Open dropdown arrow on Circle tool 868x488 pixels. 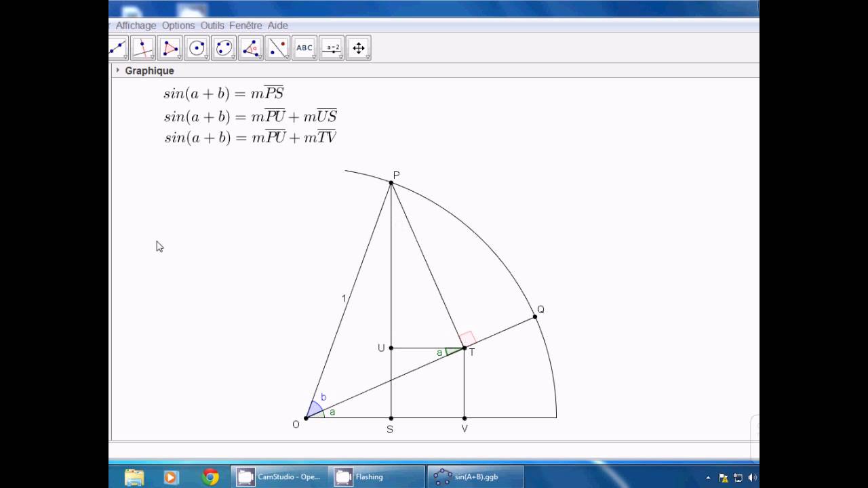pyautogui.click(x=205, y=58)
